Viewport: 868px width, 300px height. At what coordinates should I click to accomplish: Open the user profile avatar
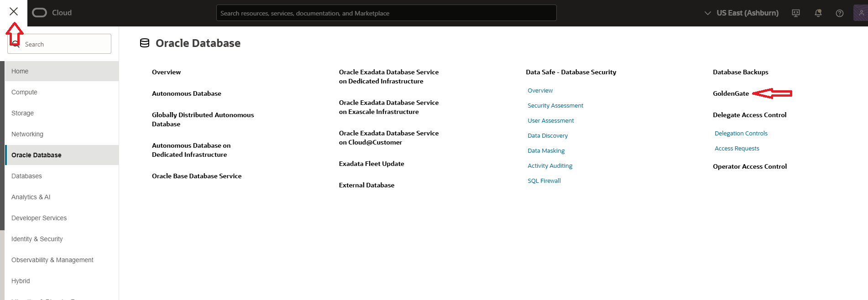click(861, 13)
